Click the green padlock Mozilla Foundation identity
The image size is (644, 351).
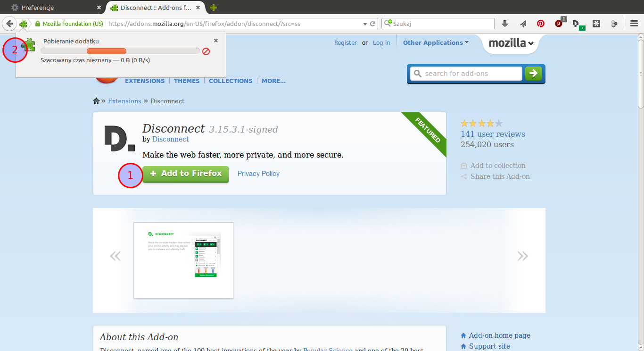(x=69, y=24)
